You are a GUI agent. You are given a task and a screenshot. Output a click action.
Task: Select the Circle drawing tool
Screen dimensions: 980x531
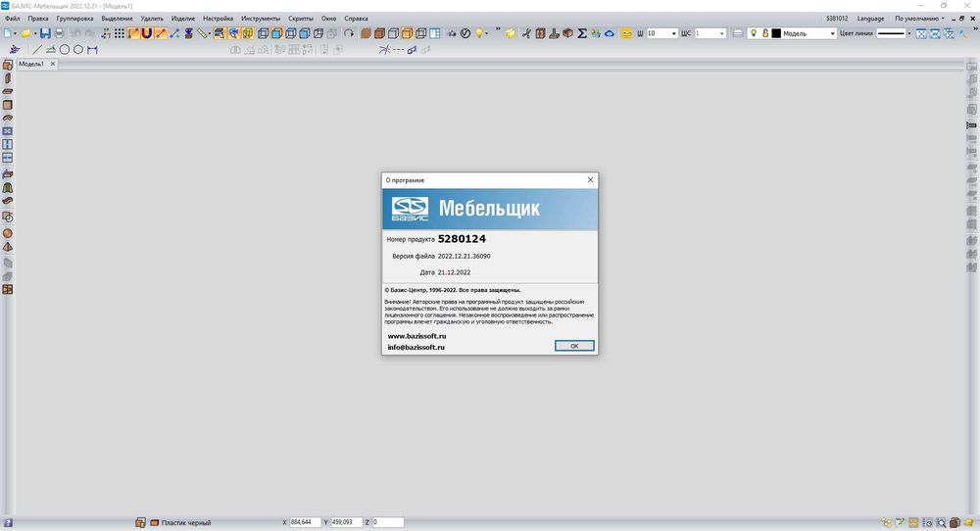[x=65, y=49]
